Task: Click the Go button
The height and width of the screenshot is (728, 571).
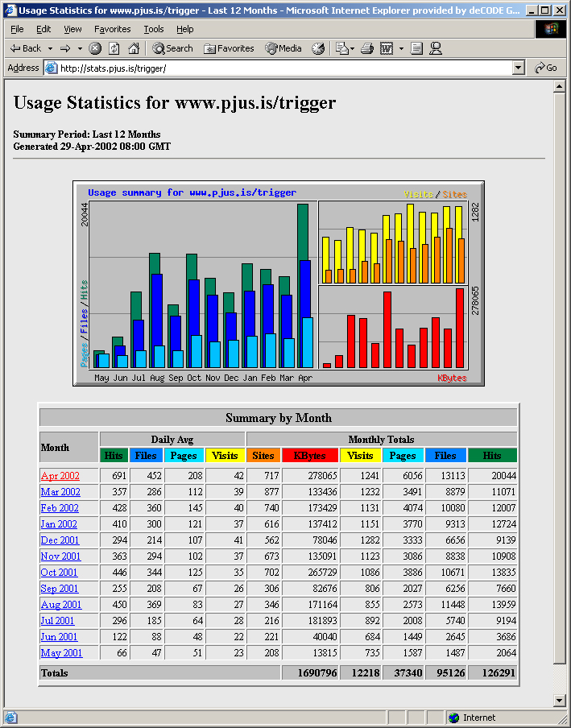Action: coord(546,68)
